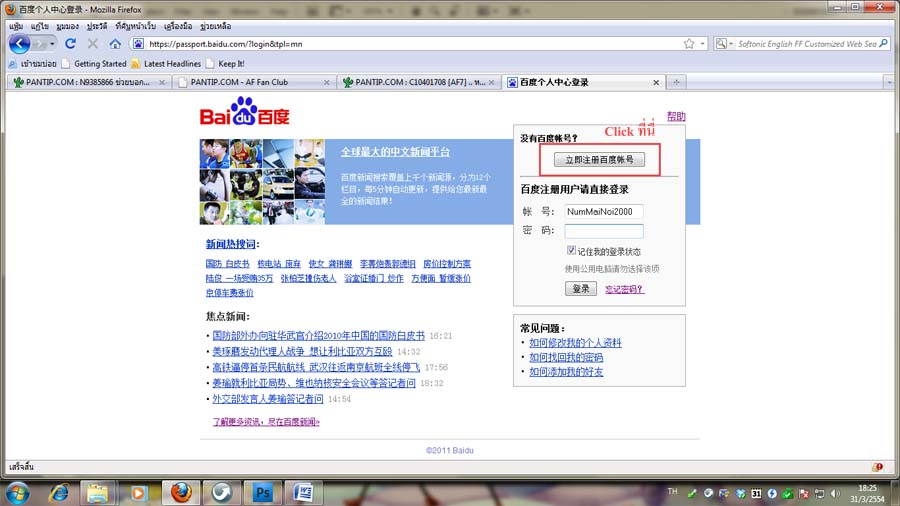Image resolution: width=900 pixels, height=506 pixels.
Task: Bookmark this page with the star icon
Action: [689, 44]
